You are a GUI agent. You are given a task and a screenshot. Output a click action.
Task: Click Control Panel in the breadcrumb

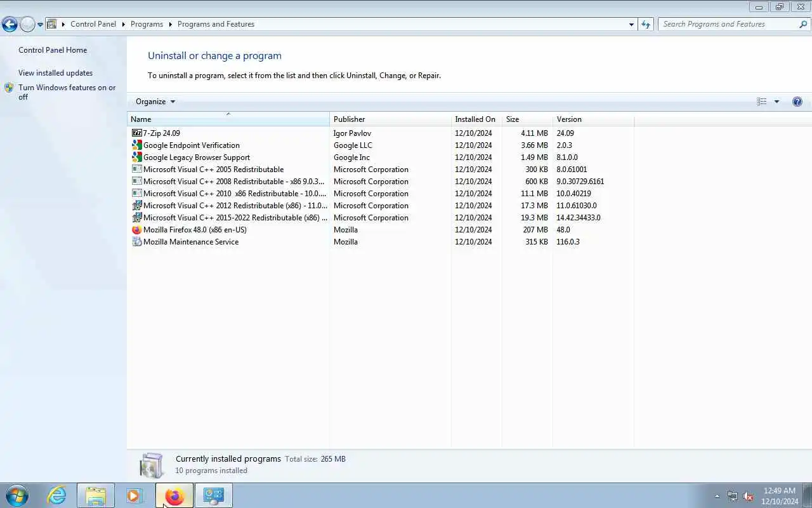click(93, 24)
